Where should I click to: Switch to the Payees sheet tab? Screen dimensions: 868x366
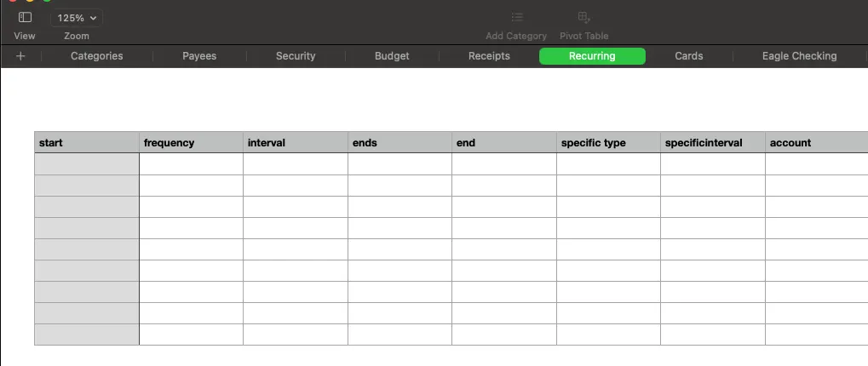pos(199,56)
